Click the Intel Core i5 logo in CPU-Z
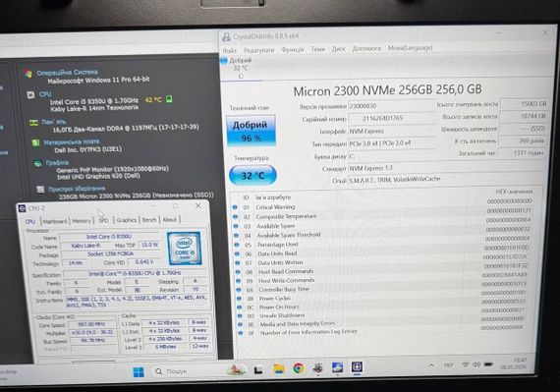Viewport: 560px width, 392px height. click(x=185, y=249)
